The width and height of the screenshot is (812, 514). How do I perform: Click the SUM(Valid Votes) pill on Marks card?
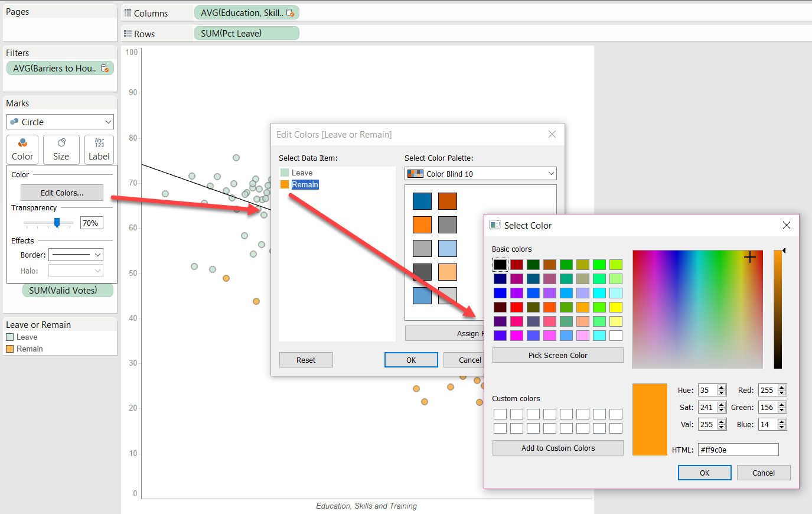tap(68, 290)
